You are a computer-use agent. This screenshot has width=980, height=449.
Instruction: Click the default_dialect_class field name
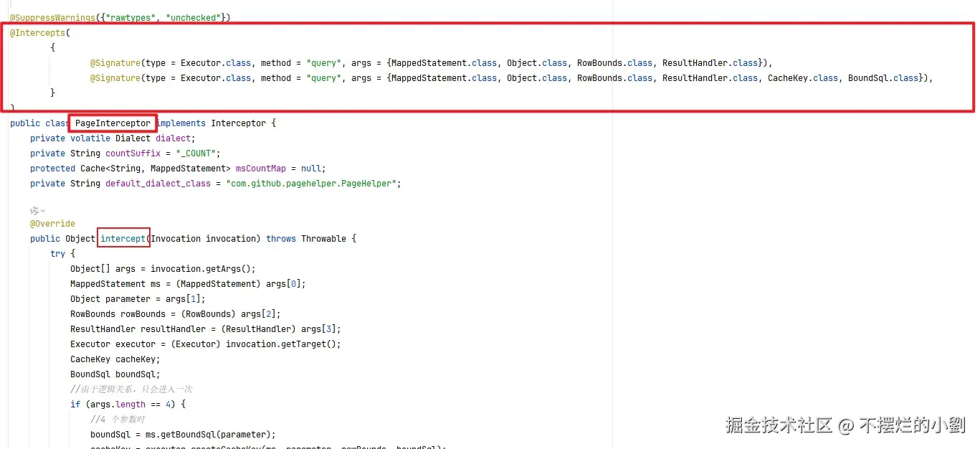[x=158, y=184]
